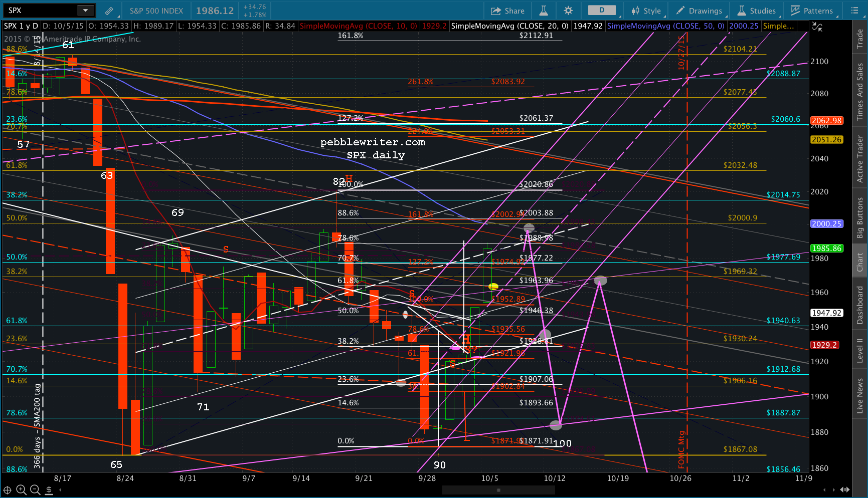Viewport: 868px width, 498px height.
Task: Click the Share button
Action: pyautogui.click(x=507, y=11)
